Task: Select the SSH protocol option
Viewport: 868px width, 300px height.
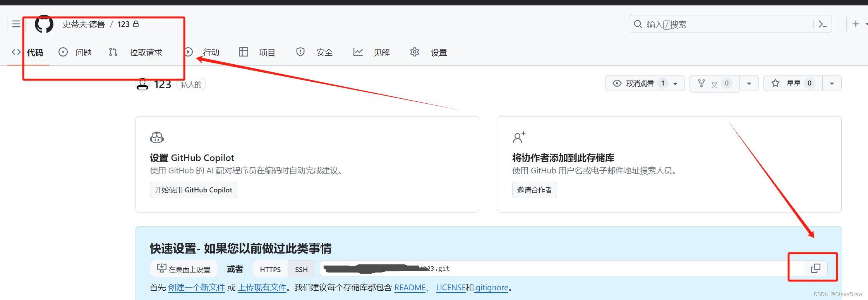Action: coord(301,269)
